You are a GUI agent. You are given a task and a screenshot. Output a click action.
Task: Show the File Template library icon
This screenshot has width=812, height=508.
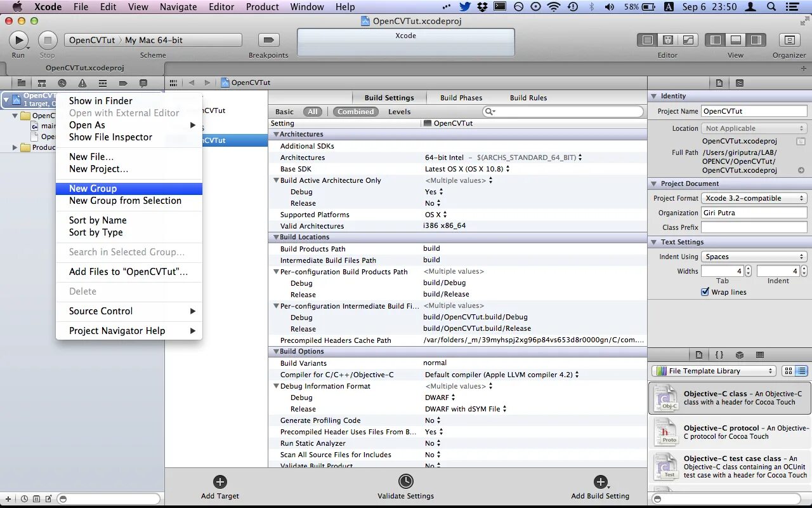[x=699, y=355]
